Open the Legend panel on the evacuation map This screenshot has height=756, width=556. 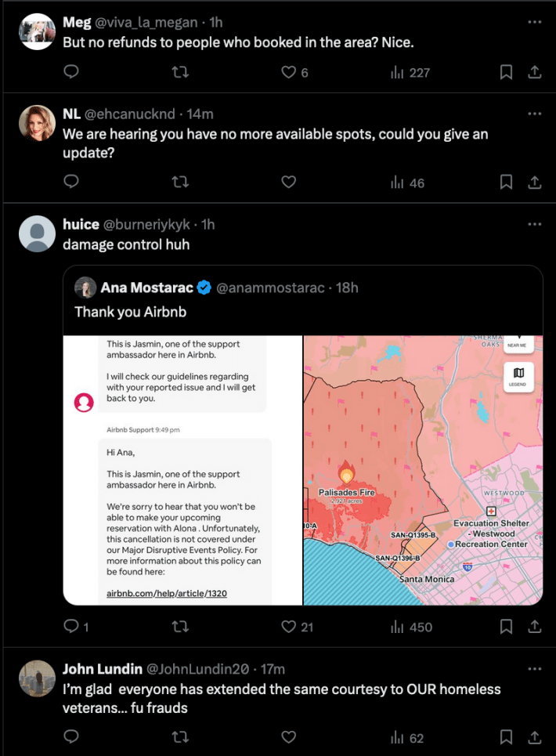coord(518,376)
